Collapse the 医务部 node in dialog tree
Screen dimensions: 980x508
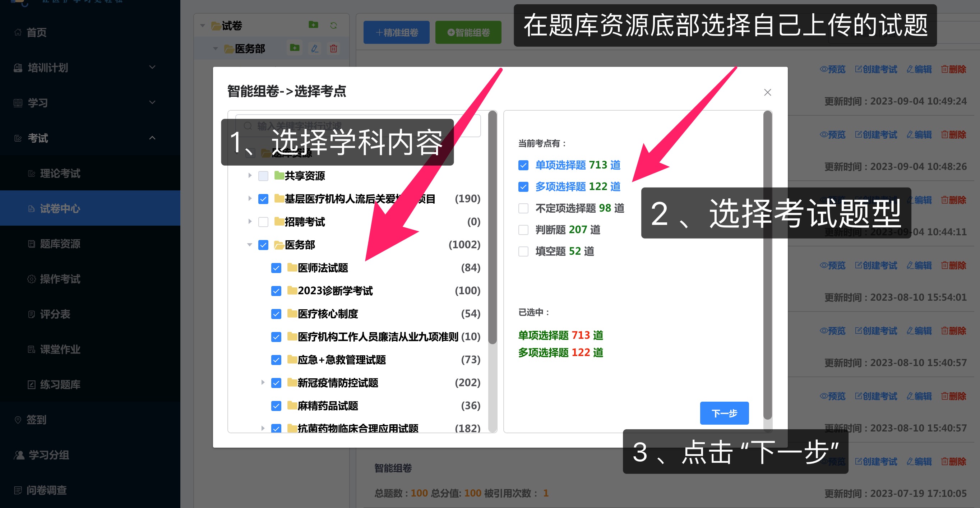click(250, 245)
